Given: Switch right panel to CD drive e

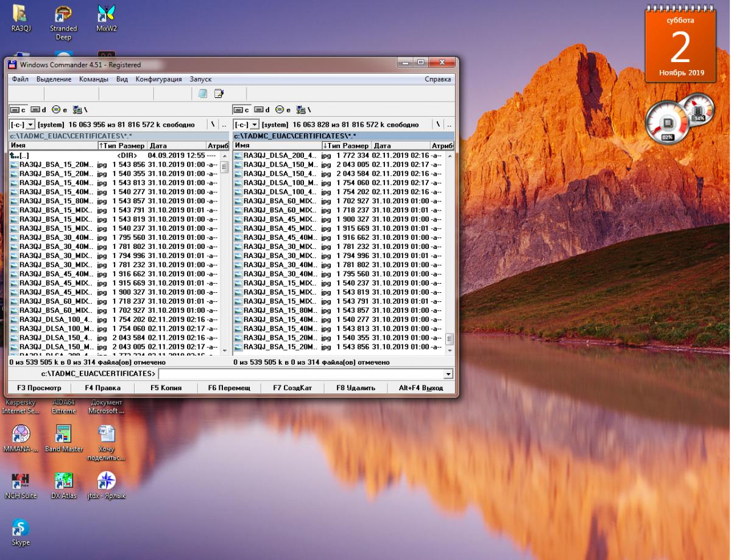Looking at the screenshot, I should 282,110.
